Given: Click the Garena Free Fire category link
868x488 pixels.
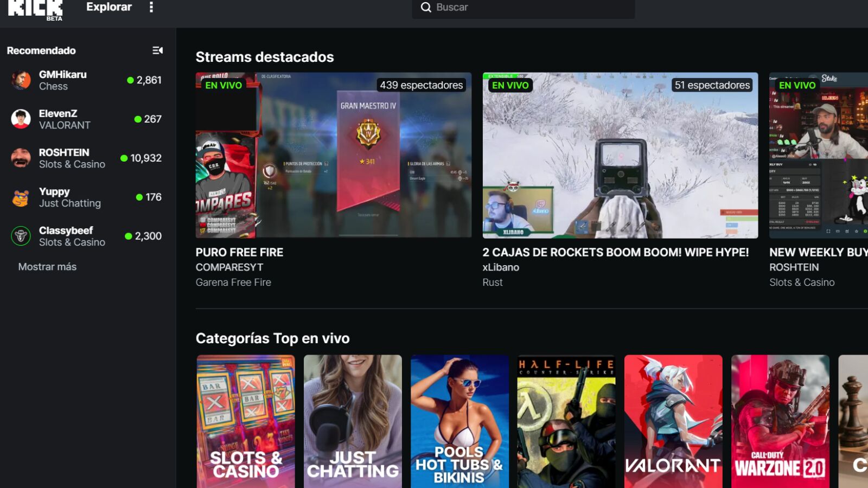Looking at the screenshot, I should point(233,282).
